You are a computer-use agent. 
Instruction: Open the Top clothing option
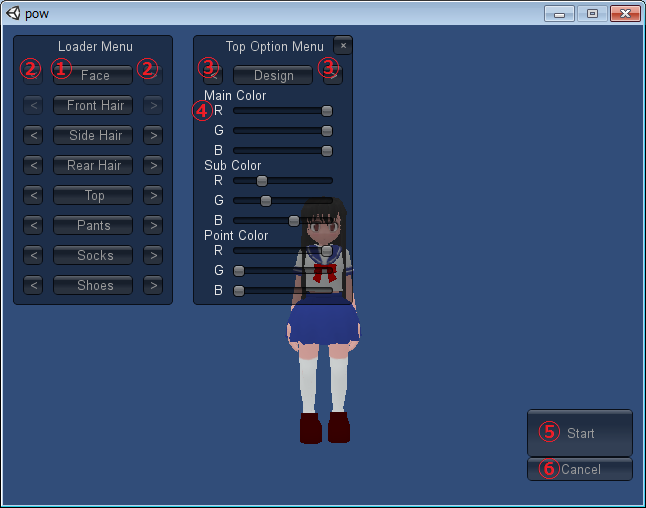94,195
